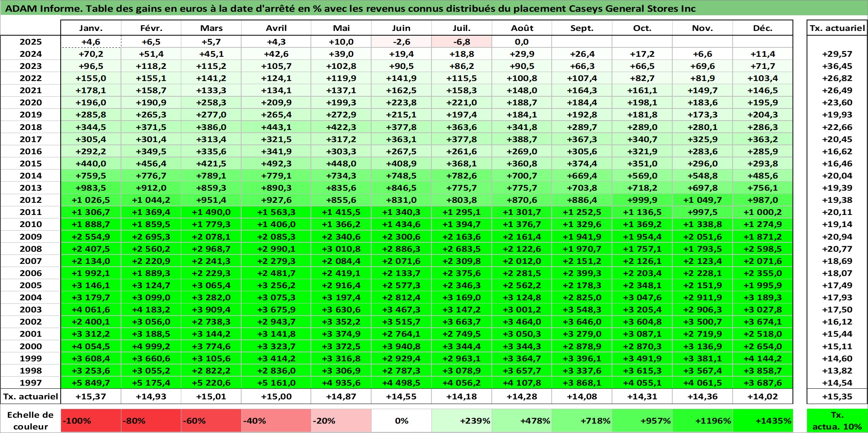Select cell +1 888,7 in the 2010 row
868x433 pixels.
[x=91, y=224]
